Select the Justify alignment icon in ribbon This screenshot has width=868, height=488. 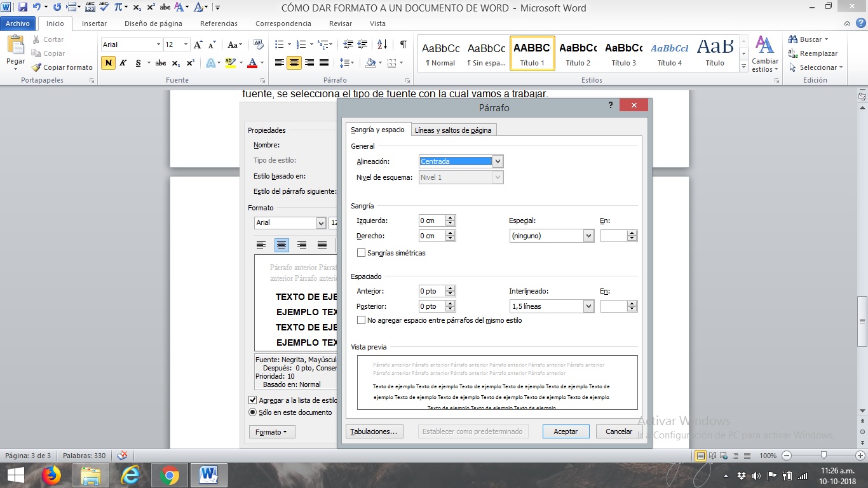click(x=324, y=63)
